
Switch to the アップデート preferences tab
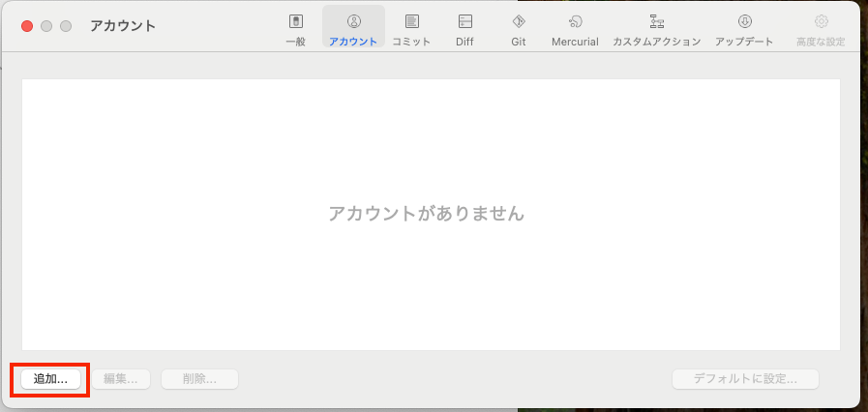point(744,29)
